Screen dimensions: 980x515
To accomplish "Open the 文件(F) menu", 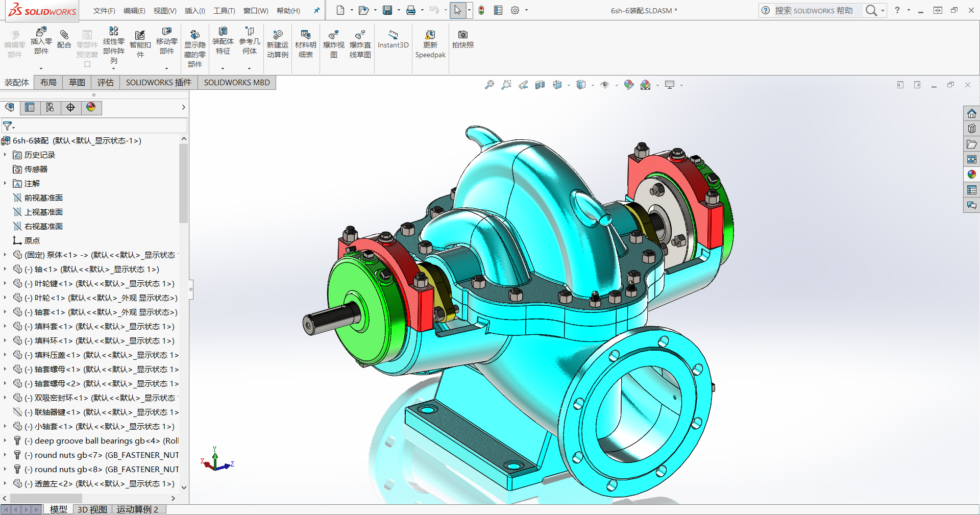I will [104, 11].
